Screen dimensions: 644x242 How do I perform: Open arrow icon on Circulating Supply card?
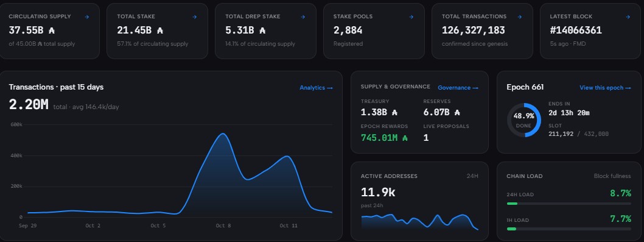[x=86, y=17]
